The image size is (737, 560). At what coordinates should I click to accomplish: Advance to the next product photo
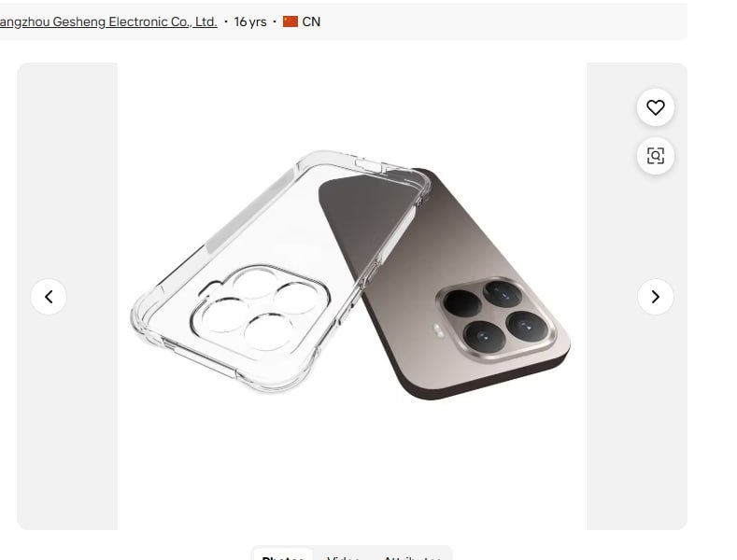[655, 297]
